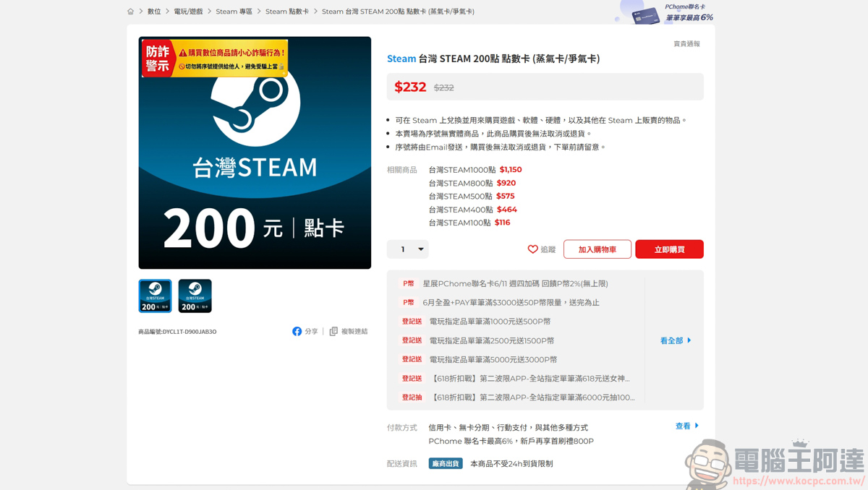The height and width of the screenshot is (490, 868).
Task: Open 單筆滿1000元送500P幣 promotion
Action: [490, 322]
